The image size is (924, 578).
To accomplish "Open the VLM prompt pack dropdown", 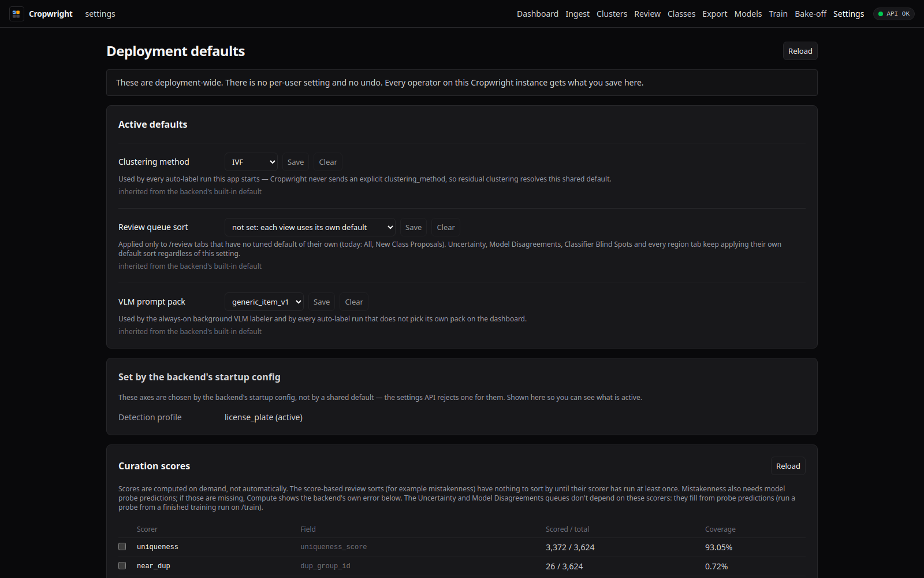I will point(264,302).
